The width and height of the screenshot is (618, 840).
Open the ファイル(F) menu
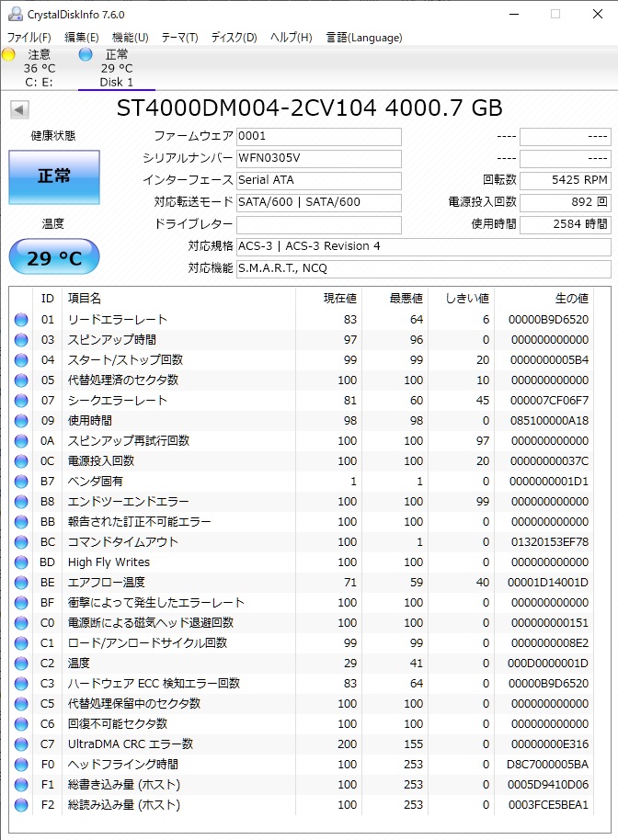coord(29,38)
